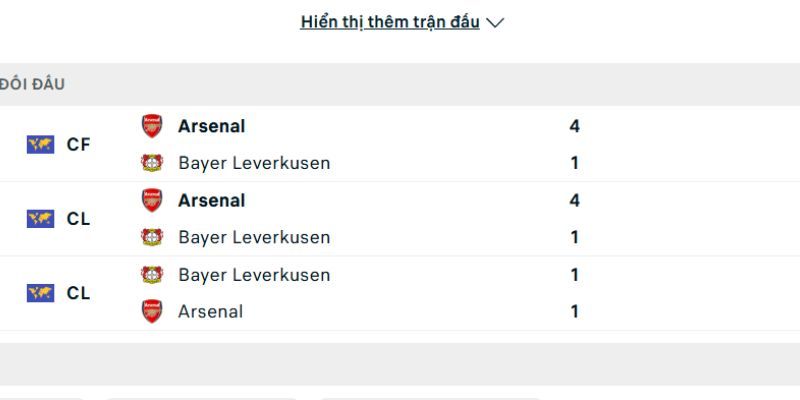Select Bayer Leverkusen name in the 1-1 draw
The height and width of the screenshot is (400, 800).
254,274
